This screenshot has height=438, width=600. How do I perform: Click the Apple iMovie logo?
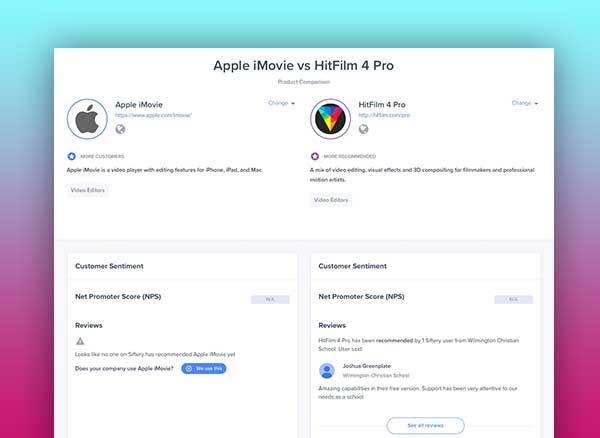click(87, 119)
